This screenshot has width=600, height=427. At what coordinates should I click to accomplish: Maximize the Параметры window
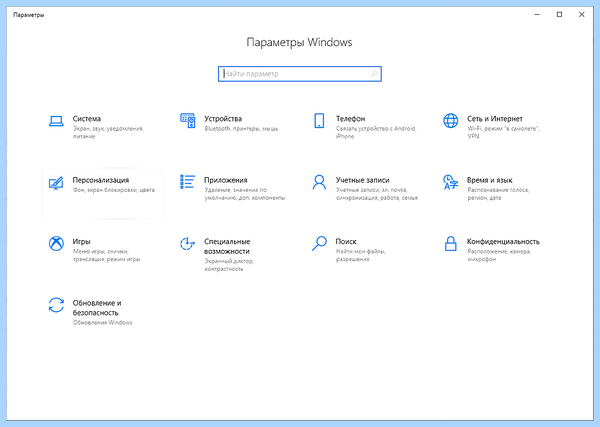[x=559, y=15]
